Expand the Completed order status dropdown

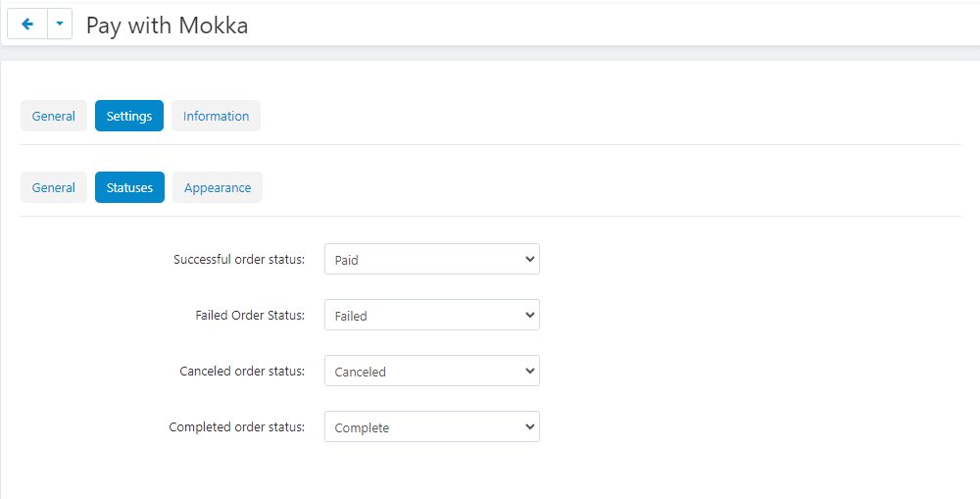tap(431, 427)
